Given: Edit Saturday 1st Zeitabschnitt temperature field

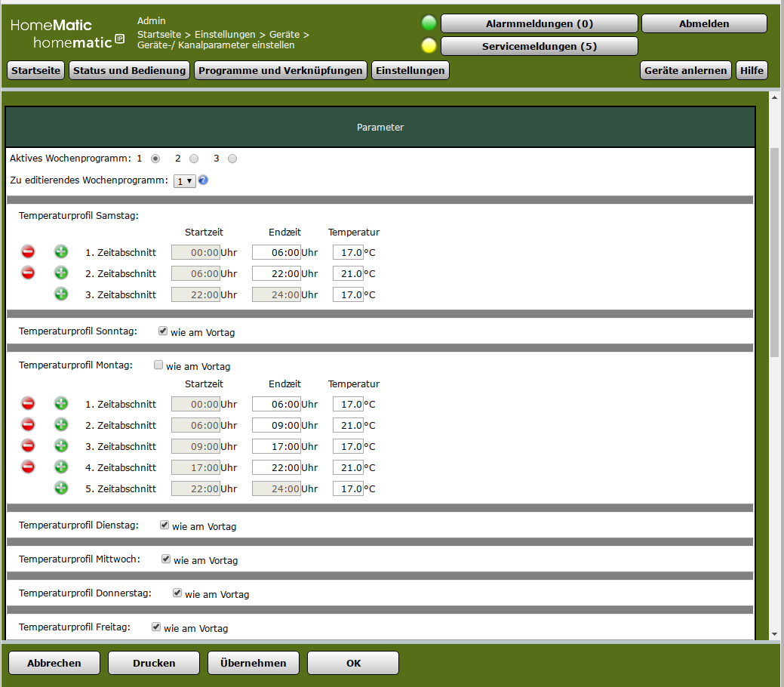Looking at the screenshot, I should 348,252.
